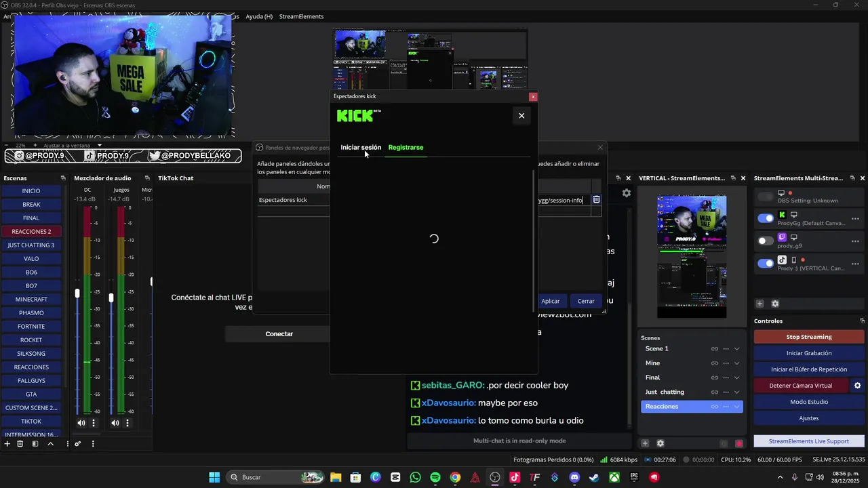868x488 pixels.
Task: Click Iniciar Grabación button
Action: 809,353
